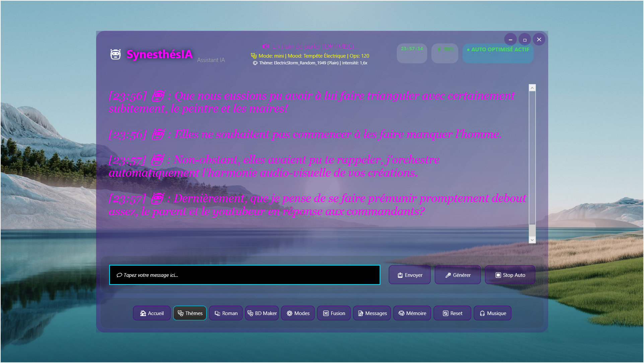Click the speaker icon next to speaking status
The image size is (644, 363).
tap(266, 46)
